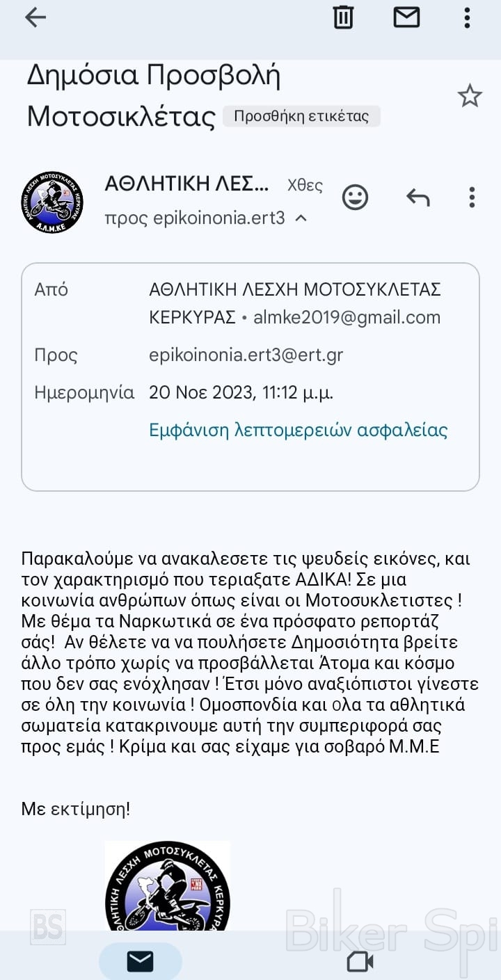Open the message's three-dot options menu
Viewport: 501px width, 980px height.
point(472,198)
